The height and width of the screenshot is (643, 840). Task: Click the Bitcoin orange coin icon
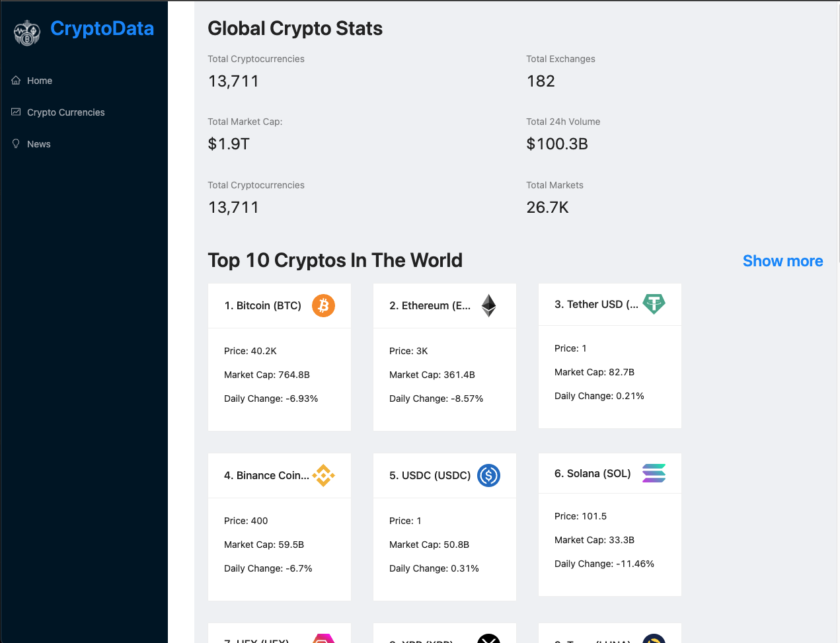pyautogui.click(x=323, y=305)
